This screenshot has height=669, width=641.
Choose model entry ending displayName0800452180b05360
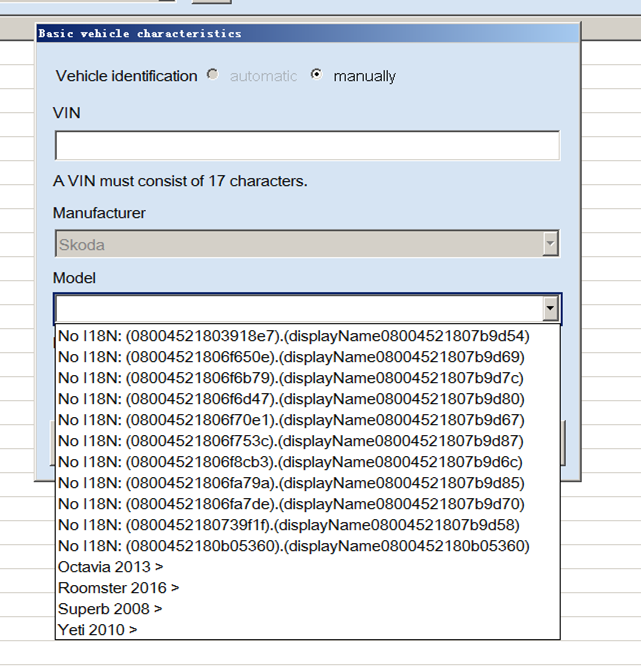[x=307, y=546]
